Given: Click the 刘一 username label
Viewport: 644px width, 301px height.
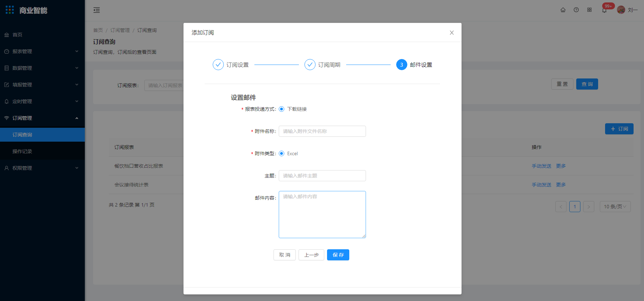Looking at the screenshot, I should [x=633, y=10].
